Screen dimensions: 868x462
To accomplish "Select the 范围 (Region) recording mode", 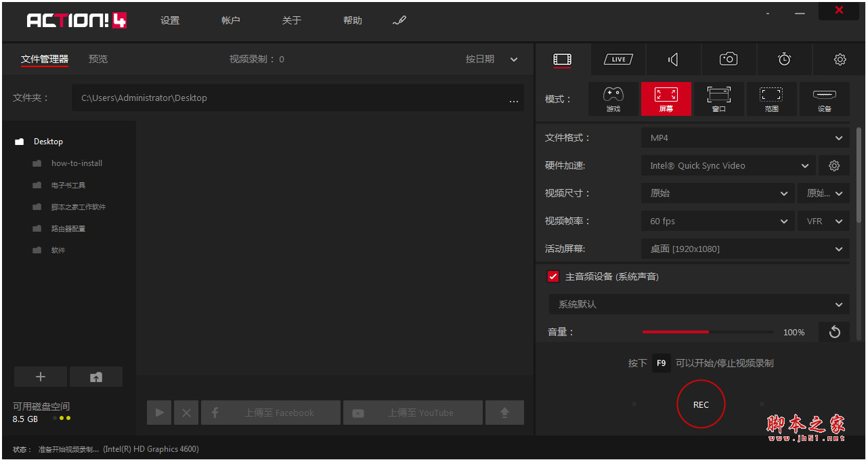I will coord(771,98).
